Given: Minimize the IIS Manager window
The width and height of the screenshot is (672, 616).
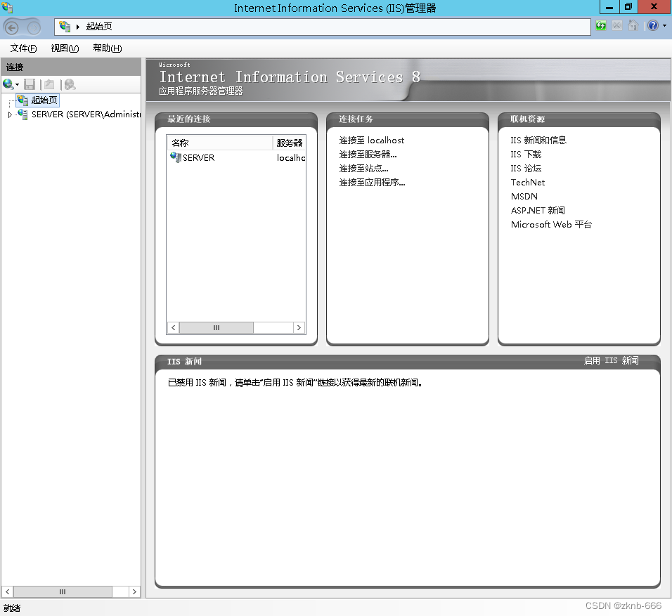Looking at the screenshot, I should (609, 7).
